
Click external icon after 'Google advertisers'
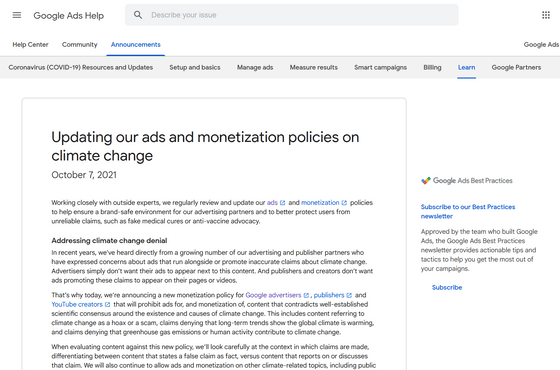pos(306,295)
